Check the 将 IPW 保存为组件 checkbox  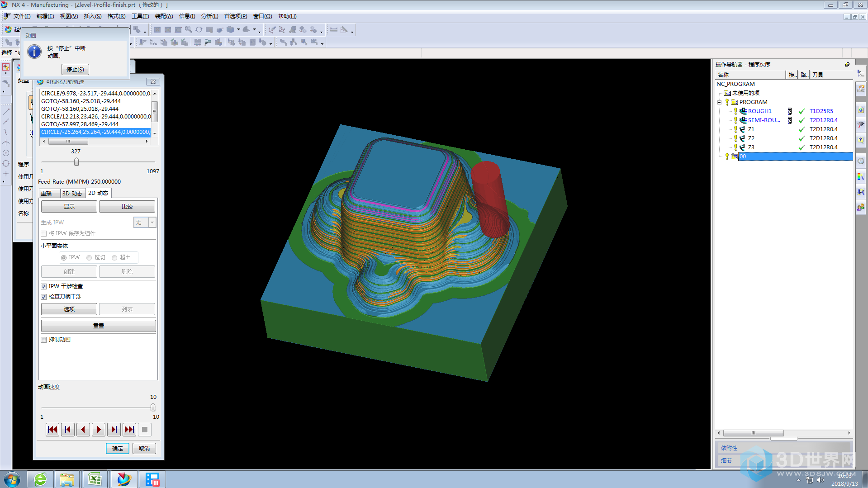coord(44,233)
